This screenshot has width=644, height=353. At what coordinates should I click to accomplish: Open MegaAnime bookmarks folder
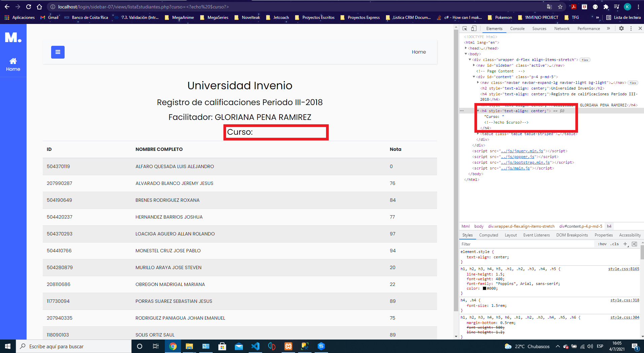(x=179, y=18)
